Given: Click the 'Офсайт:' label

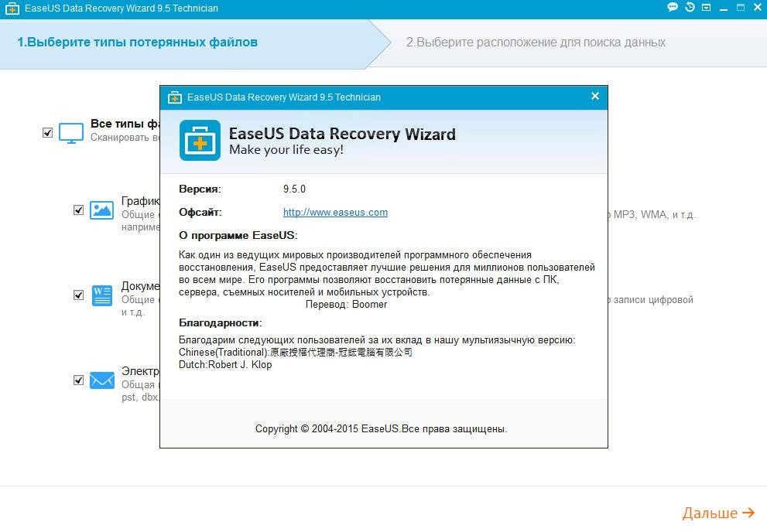Looking at the screenshot, I should click(200, 213).
